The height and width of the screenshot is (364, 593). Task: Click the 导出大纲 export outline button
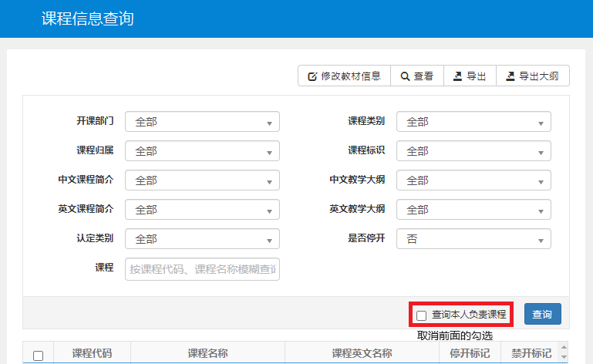coord(532,76)
